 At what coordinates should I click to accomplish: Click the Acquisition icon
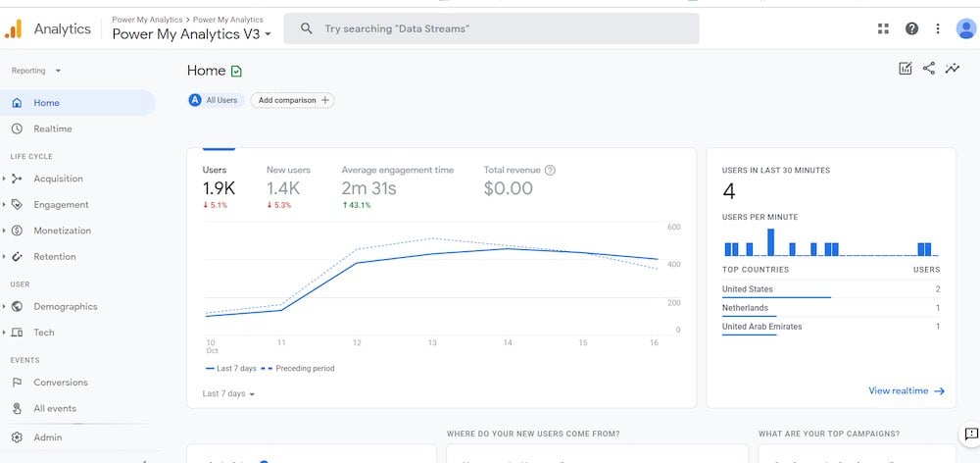[17, 179]
